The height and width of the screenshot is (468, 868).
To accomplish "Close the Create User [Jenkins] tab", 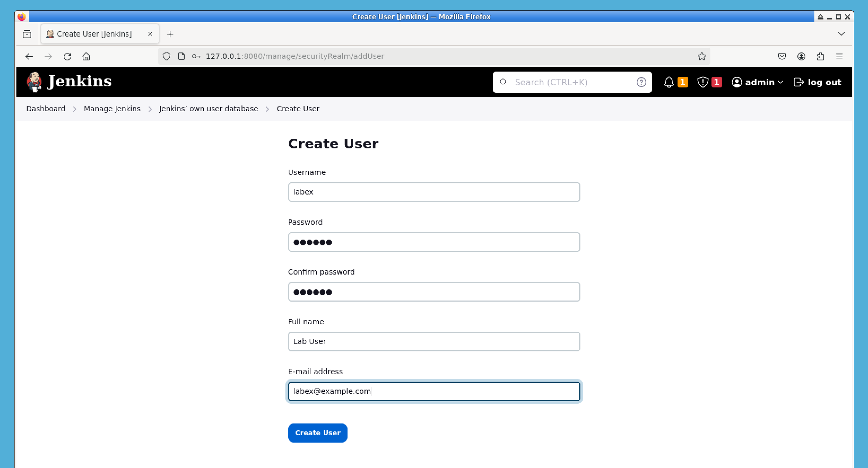I will (x=150, y=34).
